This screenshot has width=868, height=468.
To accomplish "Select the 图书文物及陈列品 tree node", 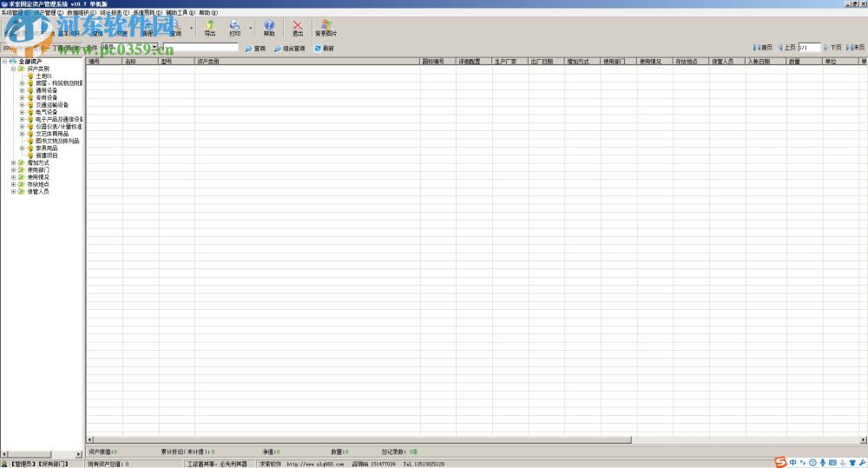I will tap(57, 142).
